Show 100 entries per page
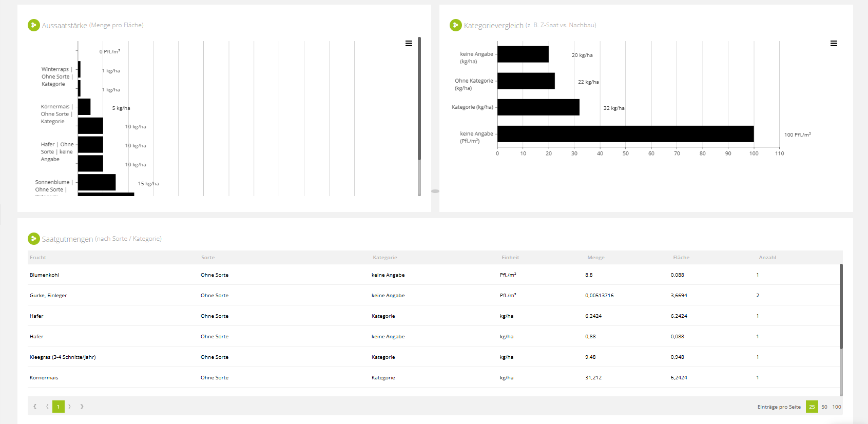Screen dimensions: 868x424 point(837,407)
